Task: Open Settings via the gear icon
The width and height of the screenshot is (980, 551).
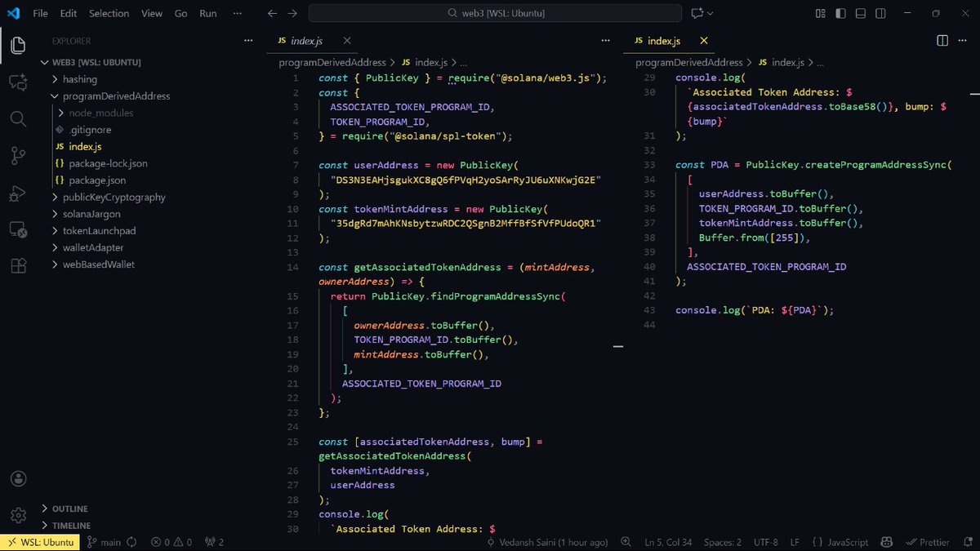Action: (17, 514)
